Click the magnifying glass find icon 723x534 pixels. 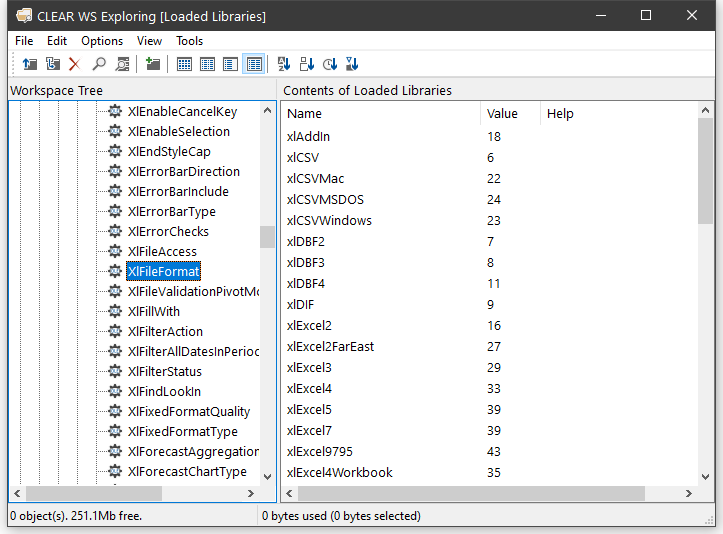point(99,64)
